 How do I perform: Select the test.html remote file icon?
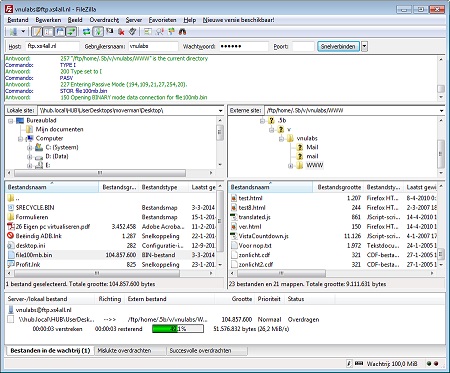tap(234, 198)
